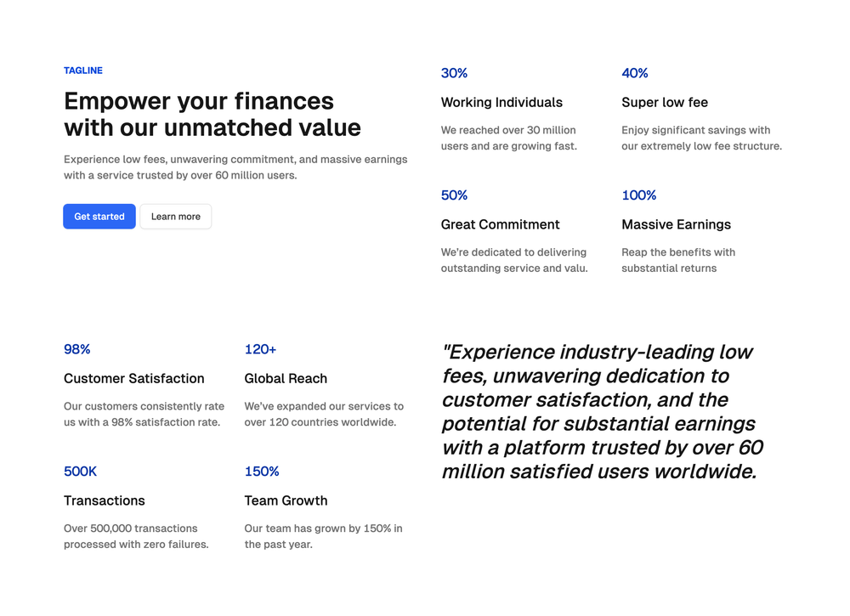Screen dimensions: 850x616
Task: Select the 50% statistic figure
Action: (454, 195)
